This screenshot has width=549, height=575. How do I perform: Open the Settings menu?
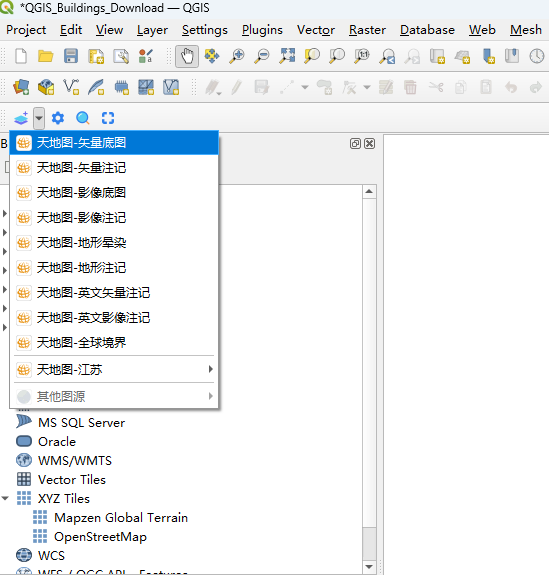pos(205,30)
